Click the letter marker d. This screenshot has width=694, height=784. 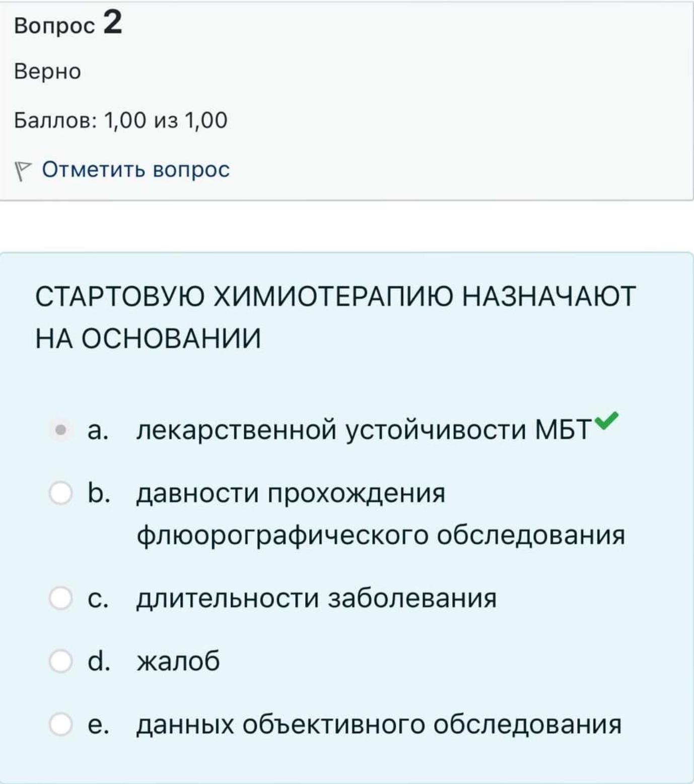pos(98,661)
